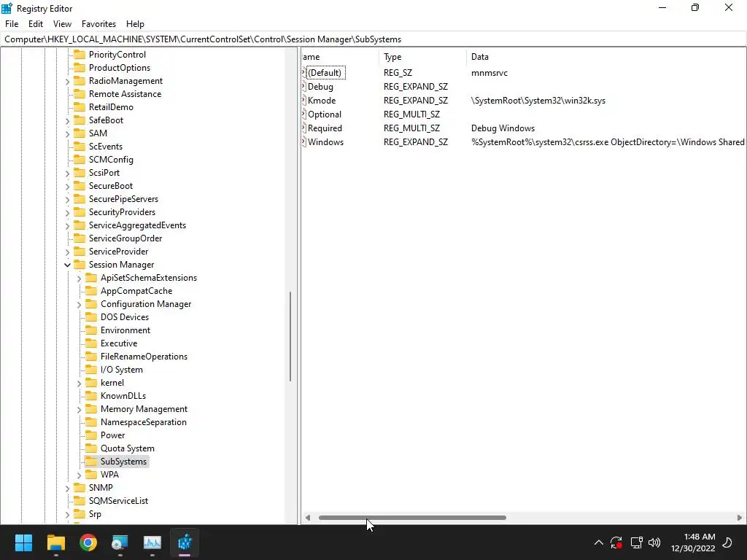Viewport: 747px width, 560px height.
Task: Expand the SecureBoot key
Action: tap(67, 186)
